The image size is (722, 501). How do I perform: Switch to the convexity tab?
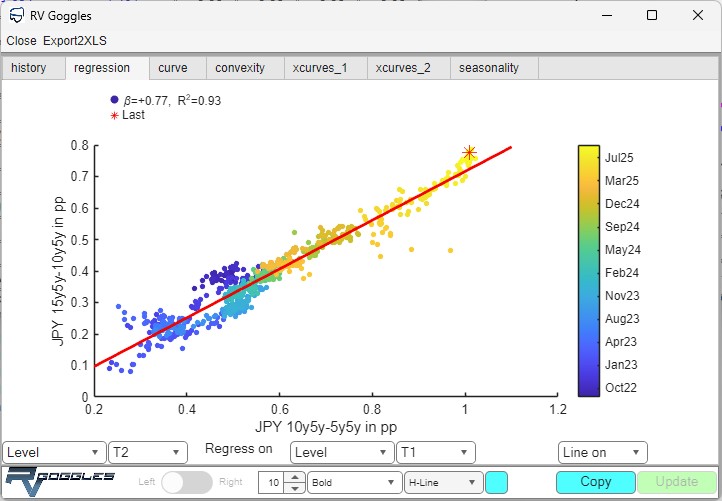pos(240,68)
